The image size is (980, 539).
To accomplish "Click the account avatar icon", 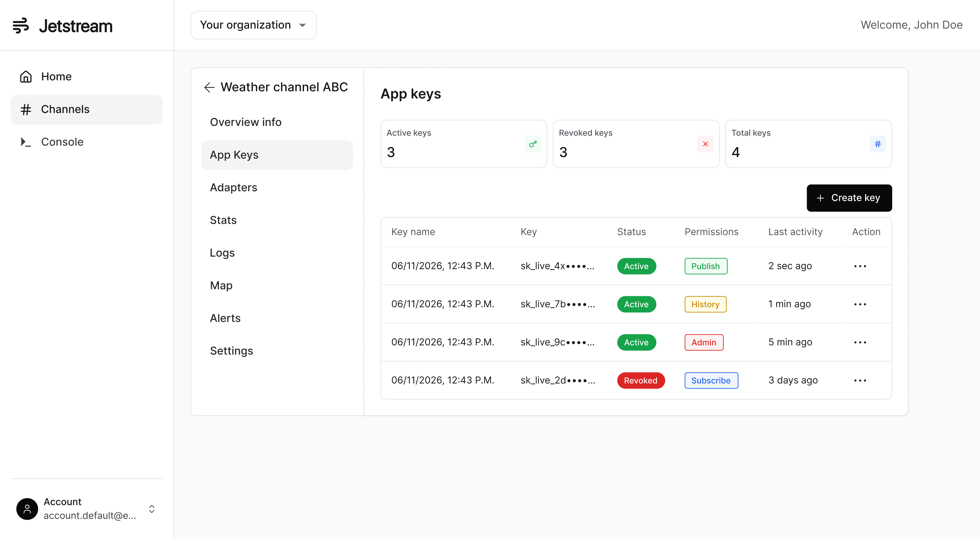I will 27,509.
